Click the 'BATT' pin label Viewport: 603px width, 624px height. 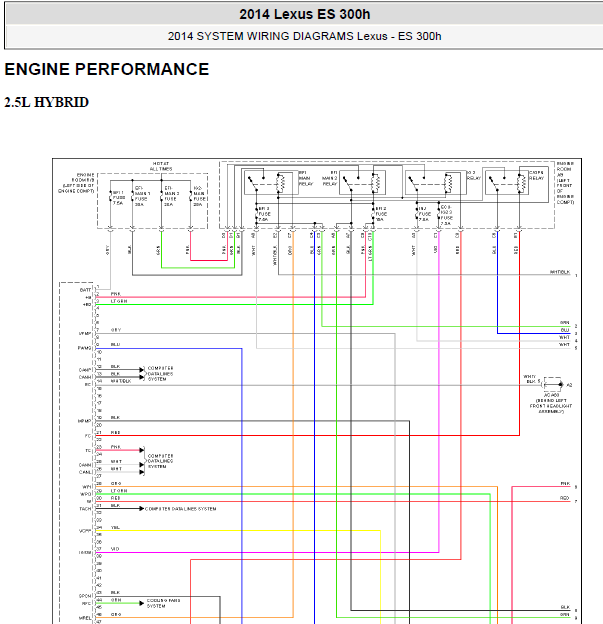pyautogui.click(x=86, y=290)
